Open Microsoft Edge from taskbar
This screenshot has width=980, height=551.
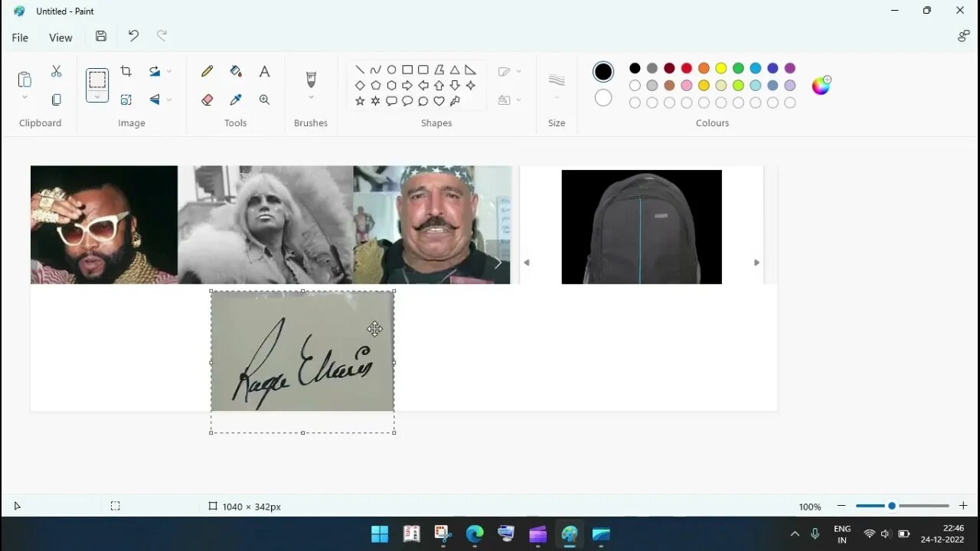475,533
